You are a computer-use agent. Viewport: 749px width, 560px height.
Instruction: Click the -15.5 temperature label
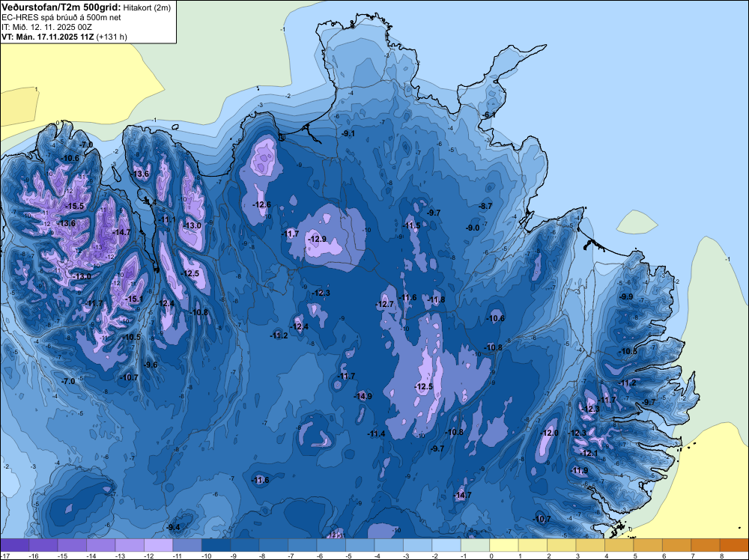[74, 206]
